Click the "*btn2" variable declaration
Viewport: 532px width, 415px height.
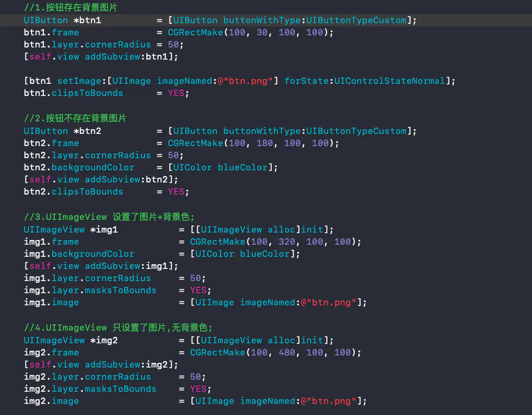pyautogui.click(x=87, y=131)
